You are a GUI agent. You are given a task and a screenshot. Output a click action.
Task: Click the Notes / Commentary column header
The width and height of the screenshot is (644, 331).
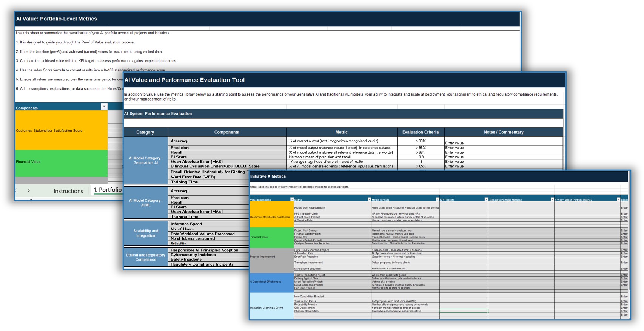coord(504,132)
